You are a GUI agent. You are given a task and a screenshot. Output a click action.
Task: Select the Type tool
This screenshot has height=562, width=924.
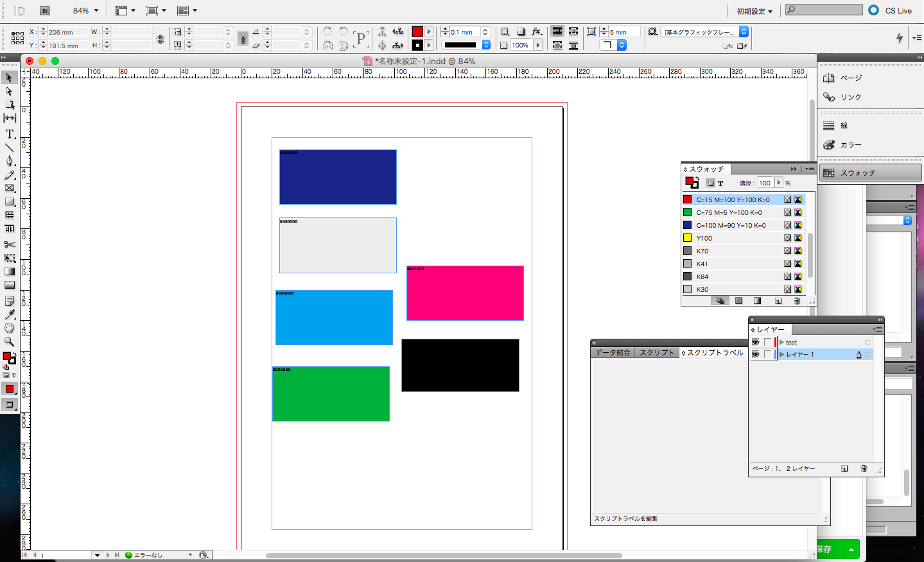tap(9, 134)
